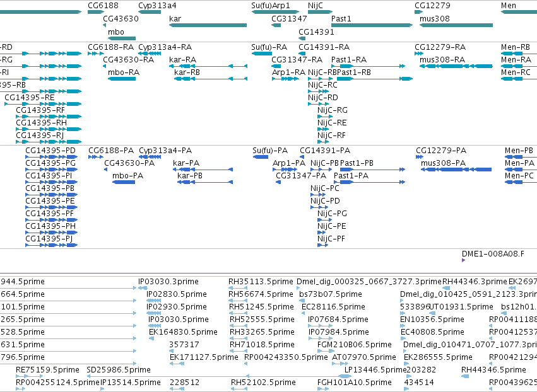
Task: Click the mbo-RA transcript label
Action: tap(124, 72)
